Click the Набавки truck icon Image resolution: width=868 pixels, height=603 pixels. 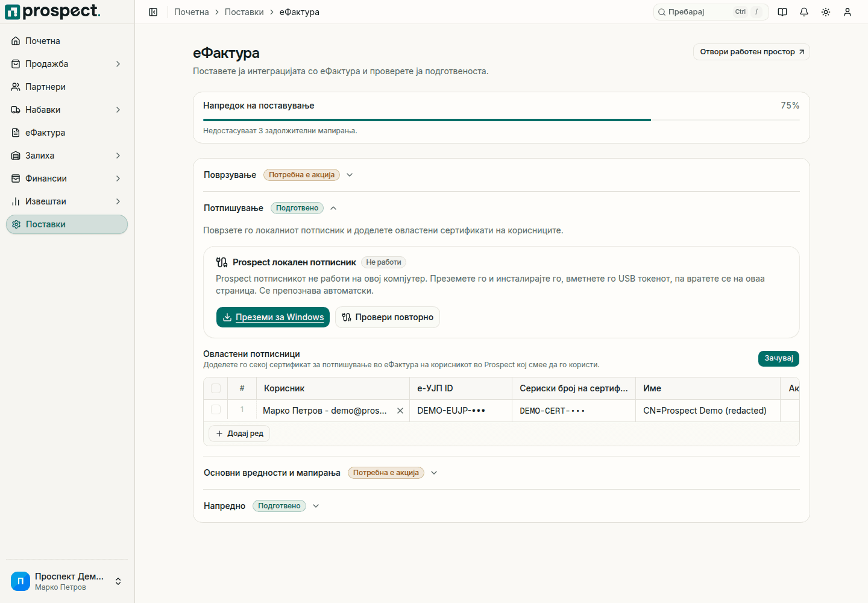tap(16, 110)
